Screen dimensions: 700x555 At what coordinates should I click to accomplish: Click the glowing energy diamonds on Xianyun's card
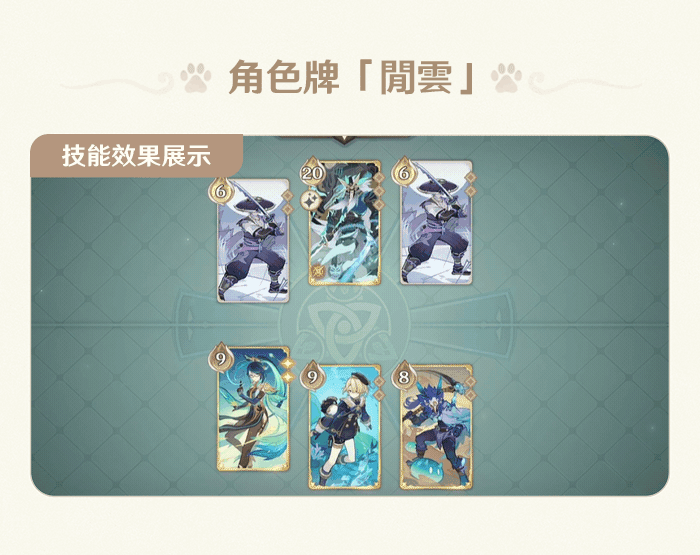288,370
